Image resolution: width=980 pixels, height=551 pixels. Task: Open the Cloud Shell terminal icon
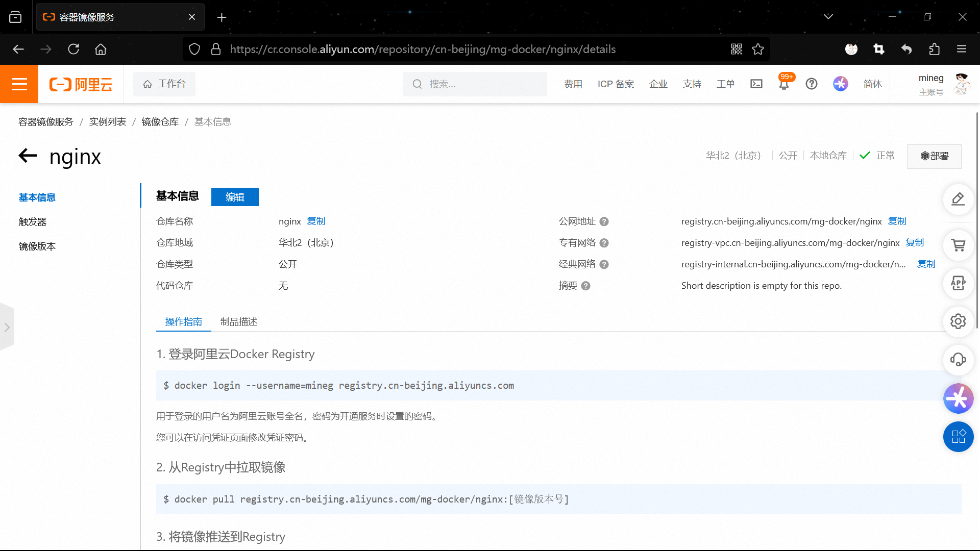(x=756, y=84)
